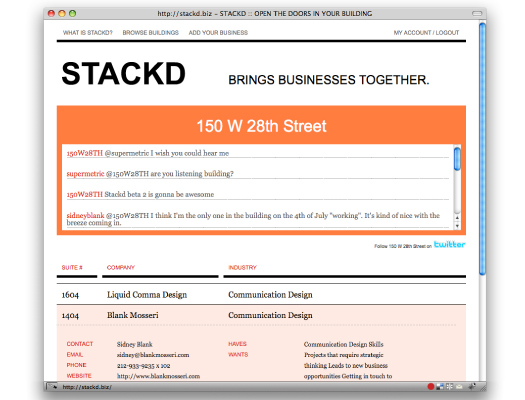Screen dimensions: 525x400
Task: Click the envelope mail icon in status bar
Action: [x=459, y=387]
